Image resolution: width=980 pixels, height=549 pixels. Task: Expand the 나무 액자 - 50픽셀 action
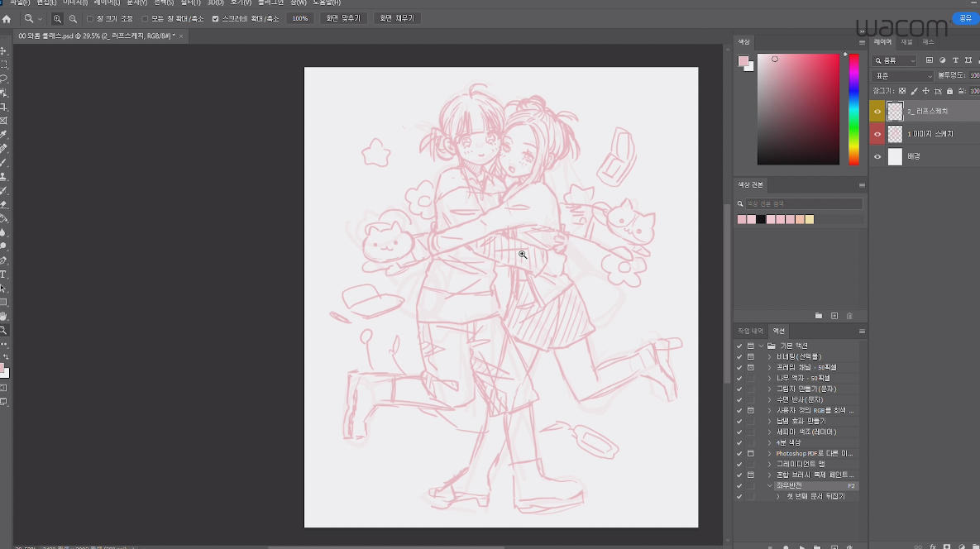(x=770, y=379)
